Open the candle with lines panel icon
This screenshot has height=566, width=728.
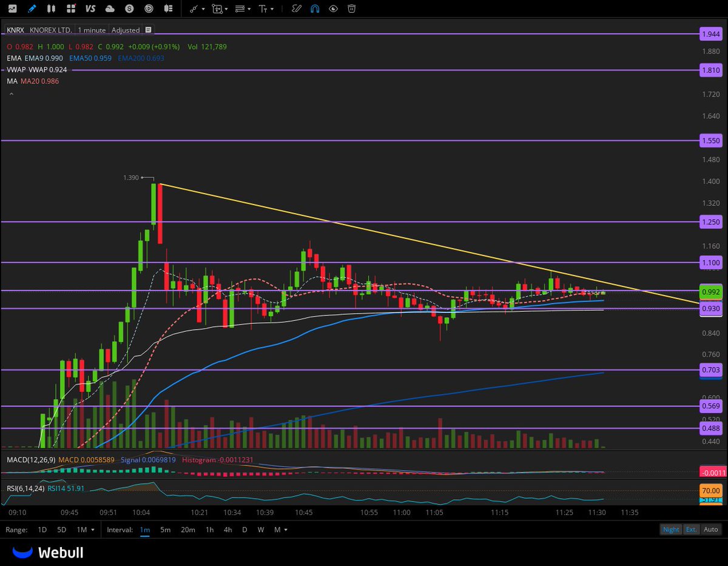coord(168,8)
